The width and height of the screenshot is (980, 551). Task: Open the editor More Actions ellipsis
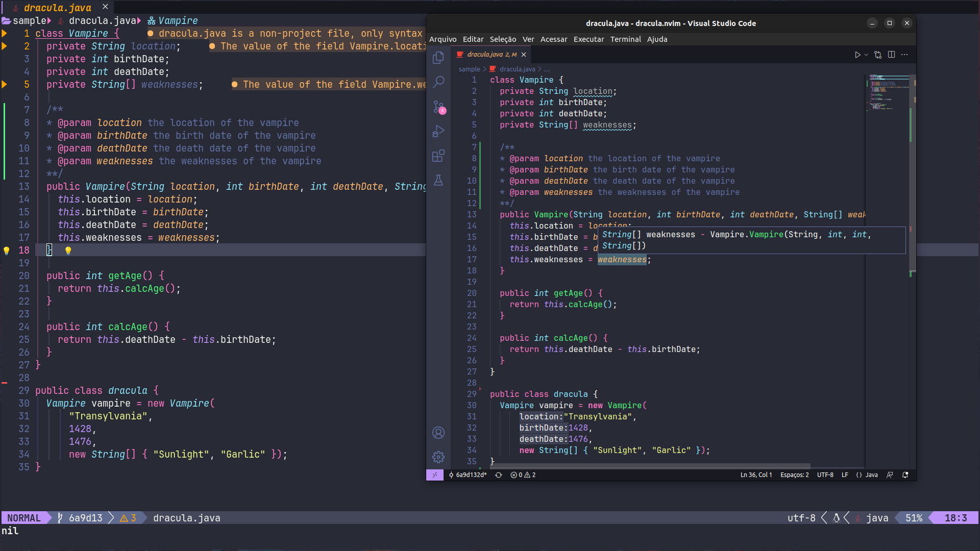904,55
